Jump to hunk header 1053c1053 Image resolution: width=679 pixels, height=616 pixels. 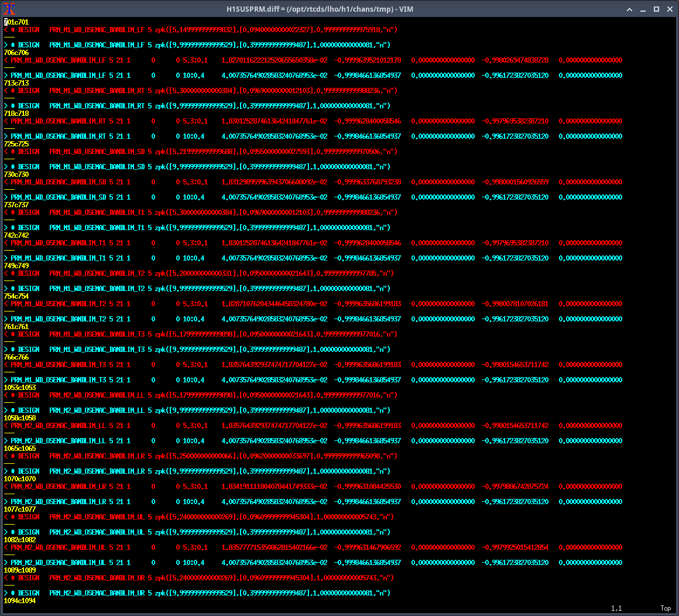coord(20,388)
